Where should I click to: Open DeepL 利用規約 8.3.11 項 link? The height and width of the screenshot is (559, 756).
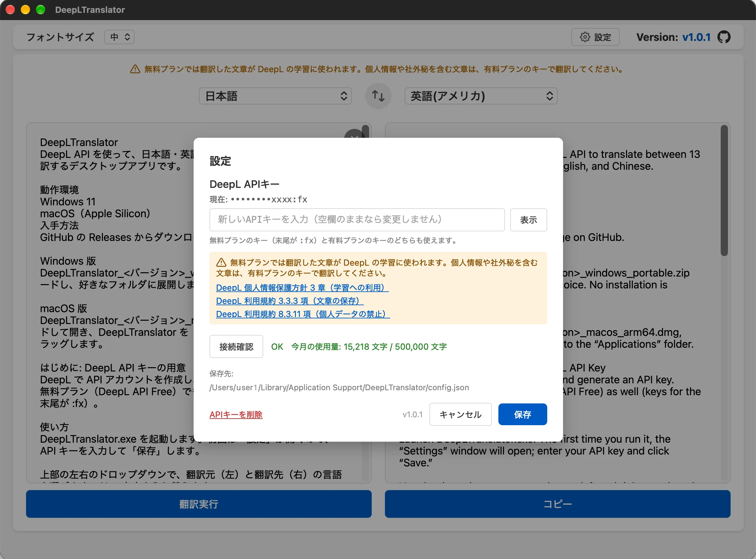[303, 314]
